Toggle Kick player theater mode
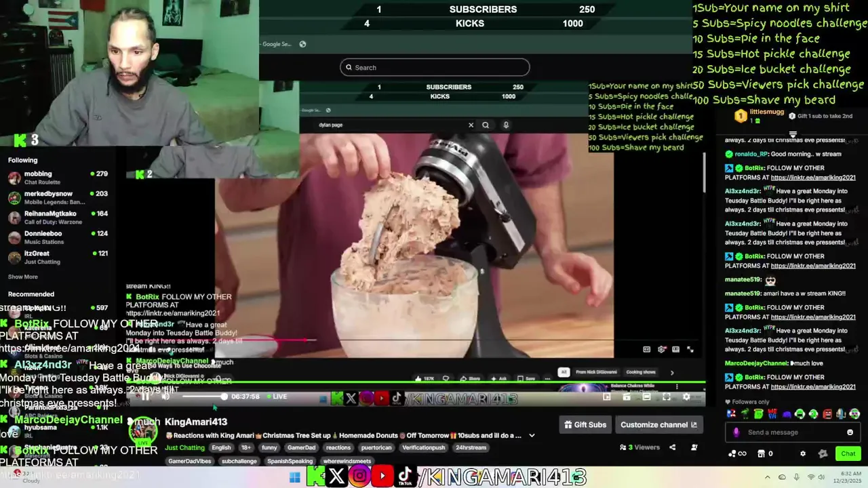The width and height of the screenshot is (868, 488). 646,397
